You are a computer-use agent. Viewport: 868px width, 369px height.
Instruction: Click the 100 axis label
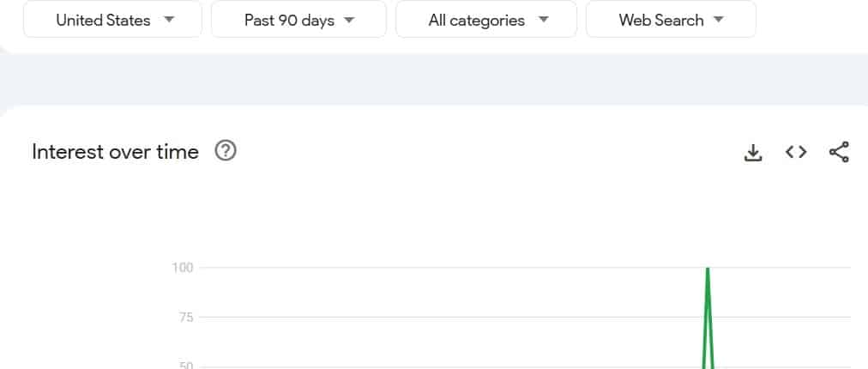click(x=182, y=268)
